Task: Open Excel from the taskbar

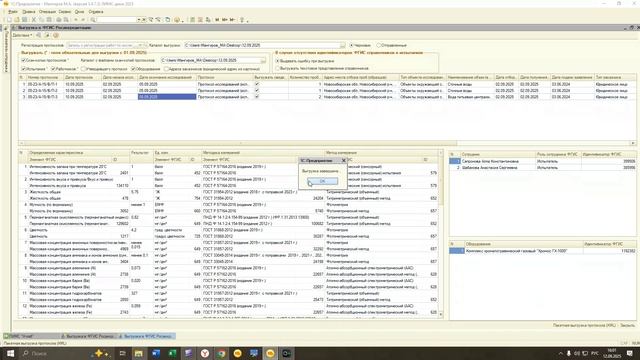Action: point(172,353)
